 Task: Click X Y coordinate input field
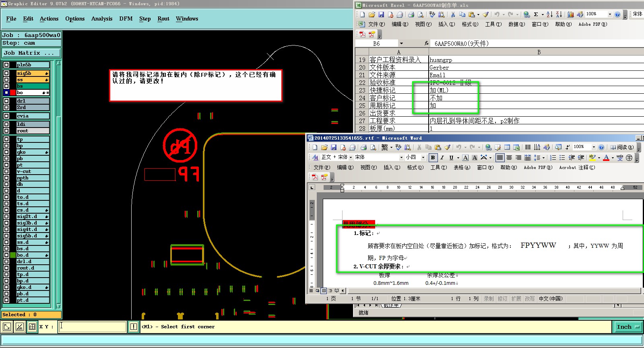tap(93, 327)
